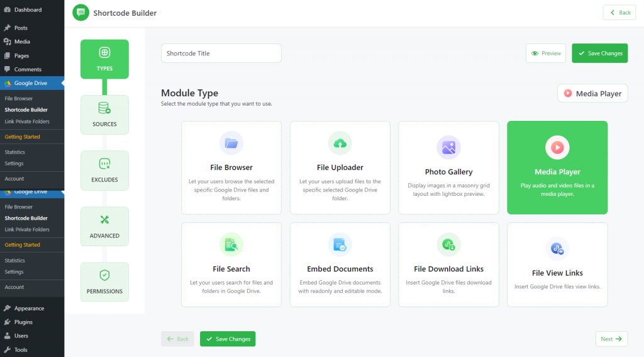Select the ADVANCED step tab
644x357 pixels.
105,226
